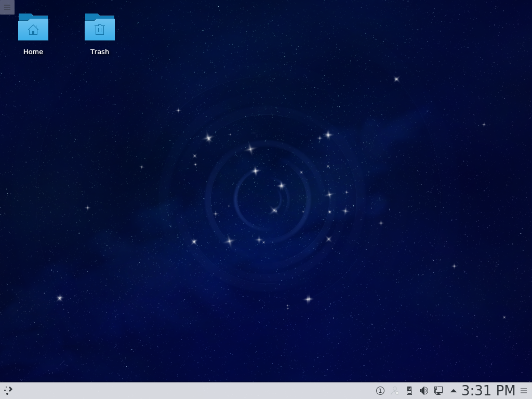This screenshot has height=399, width=532.
Task: Expand hidden system tray icons arrow
Action: click(x=453, y=391)
